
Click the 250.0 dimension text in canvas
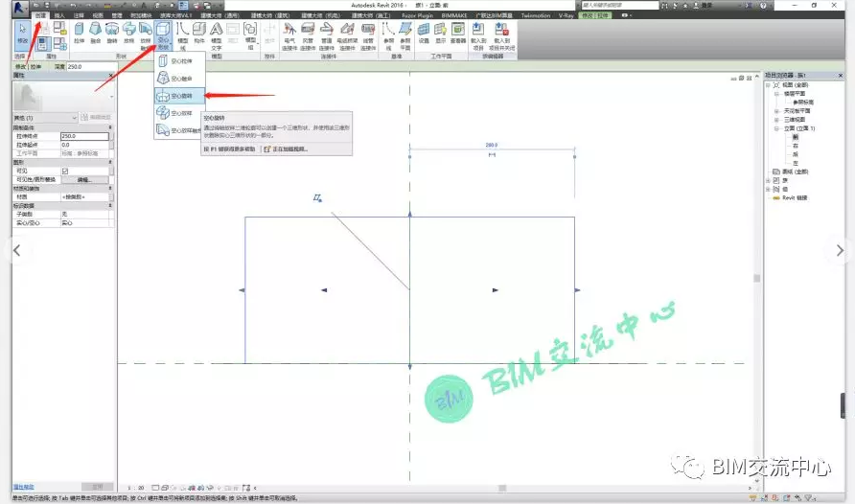click(x=492, y=145)
